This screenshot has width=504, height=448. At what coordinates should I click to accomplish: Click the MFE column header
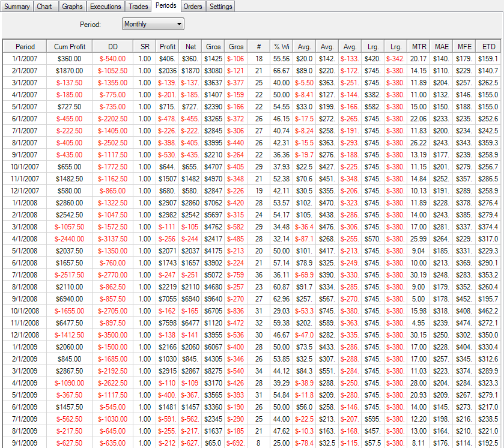(464, 47)
